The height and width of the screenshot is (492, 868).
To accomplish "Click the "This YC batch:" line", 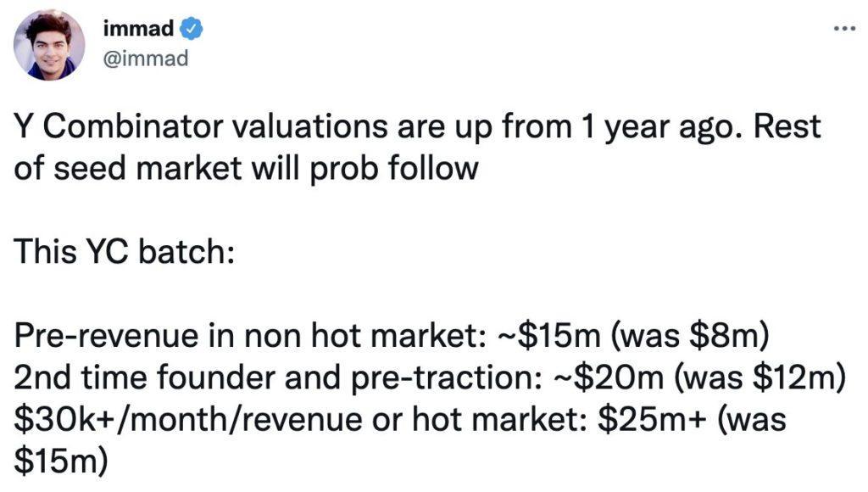I will click(x=124, y=251).
